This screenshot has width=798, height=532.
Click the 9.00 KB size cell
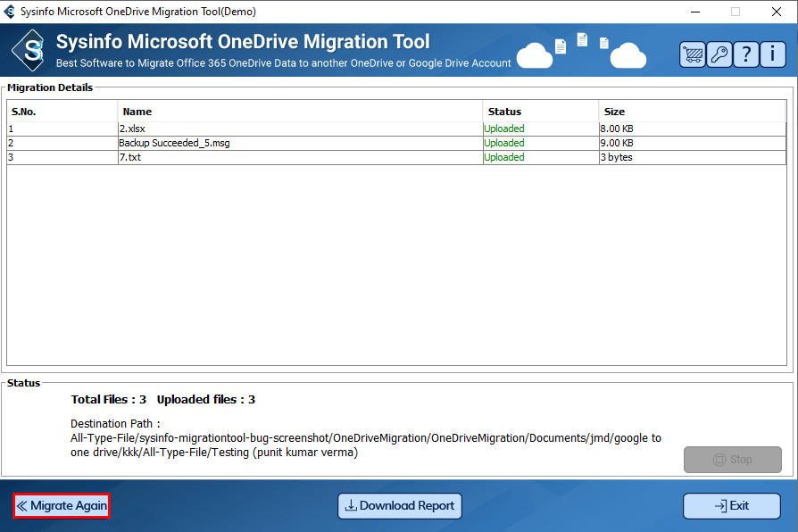click(617, 143)
